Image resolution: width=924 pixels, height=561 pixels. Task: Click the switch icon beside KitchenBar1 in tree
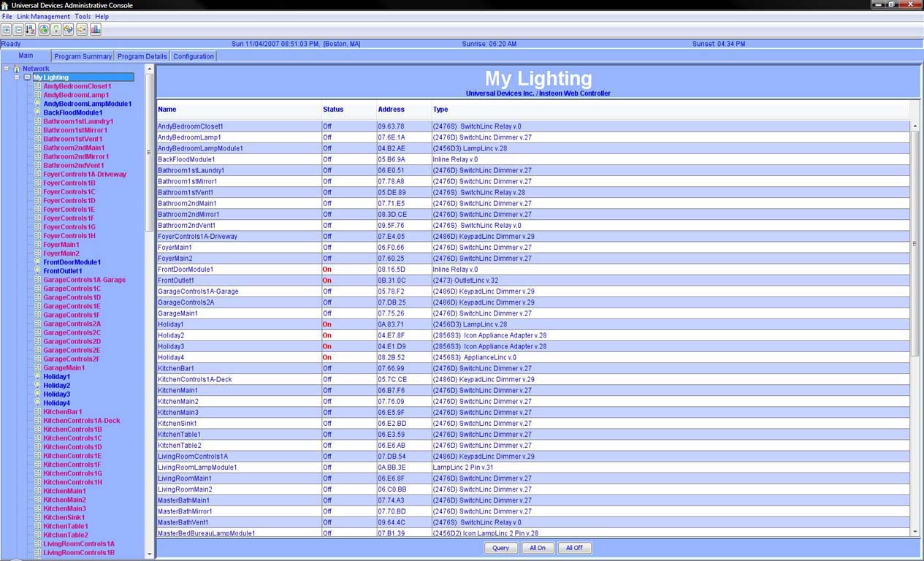[38, 412]
